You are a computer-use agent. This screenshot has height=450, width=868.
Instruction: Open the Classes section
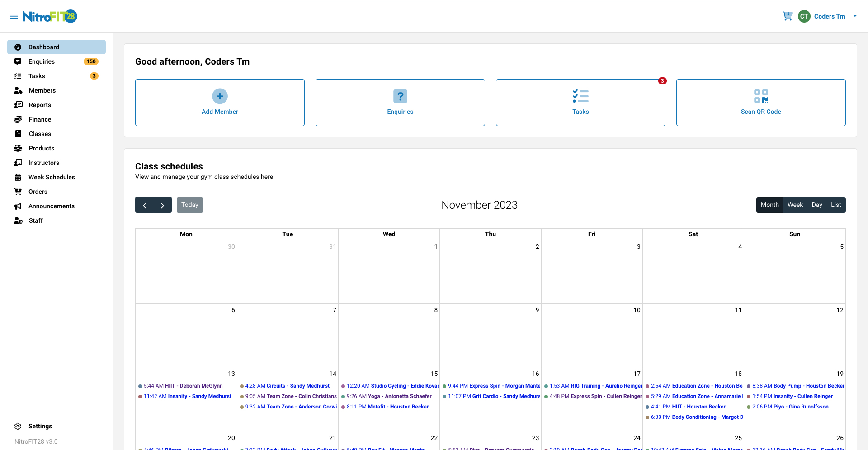point(40,134)
